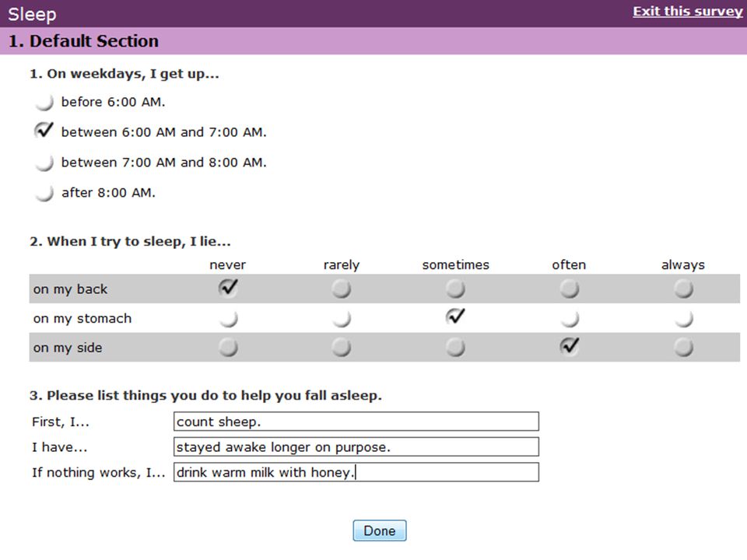This screenshot has height=560, width=747.
Task: Choose often for 'on my stomach'
Action: [x=570, y=318]
